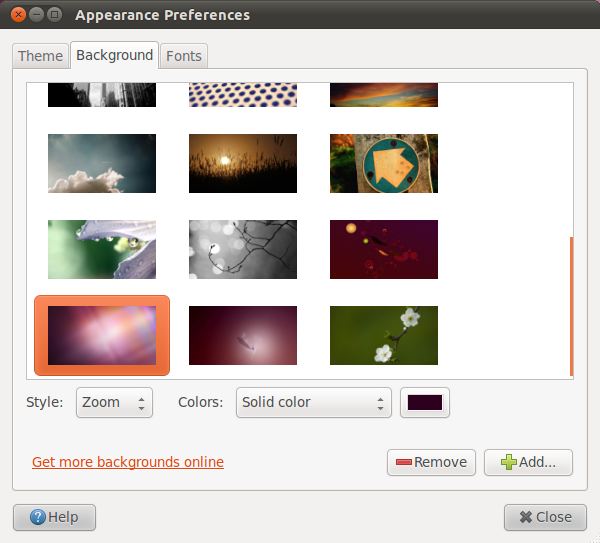The image size is (600, 543).
Task: Click the orange wallpaper list scrollbar
Action: pos(571,305)
